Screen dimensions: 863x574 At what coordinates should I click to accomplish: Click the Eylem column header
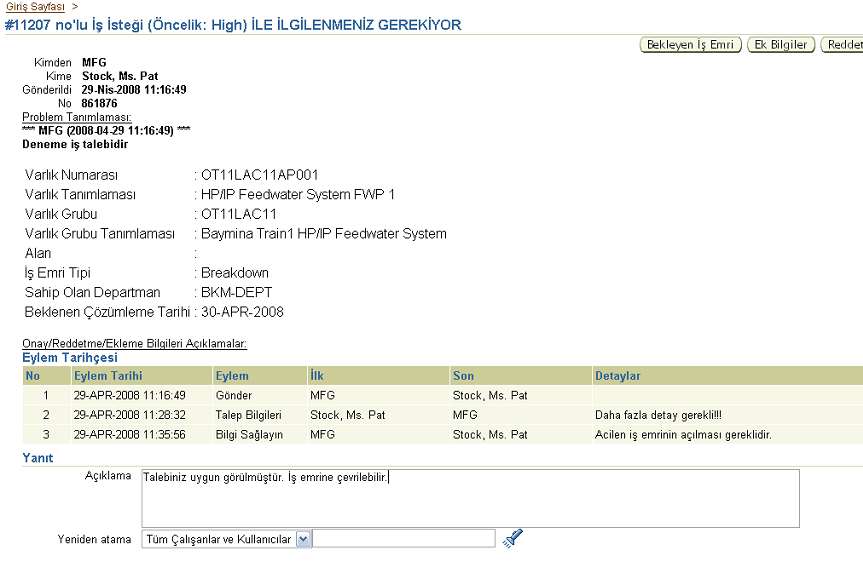[x=232, y=376]
